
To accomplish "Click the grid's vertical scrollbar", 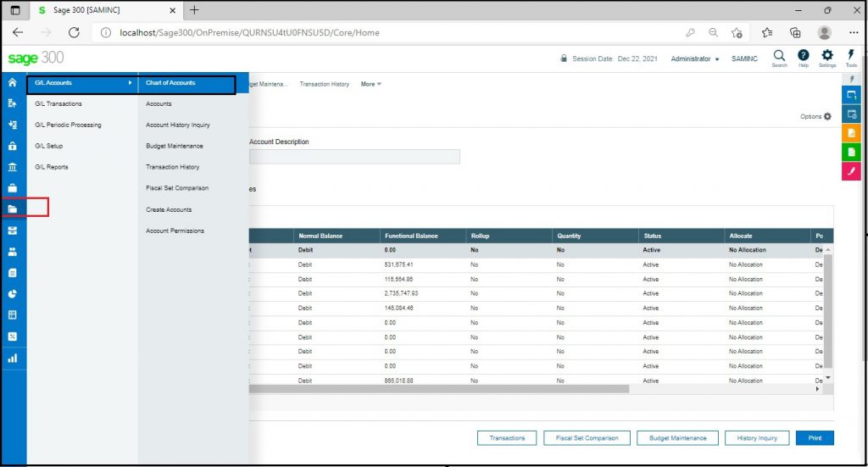I will point(828,311).
